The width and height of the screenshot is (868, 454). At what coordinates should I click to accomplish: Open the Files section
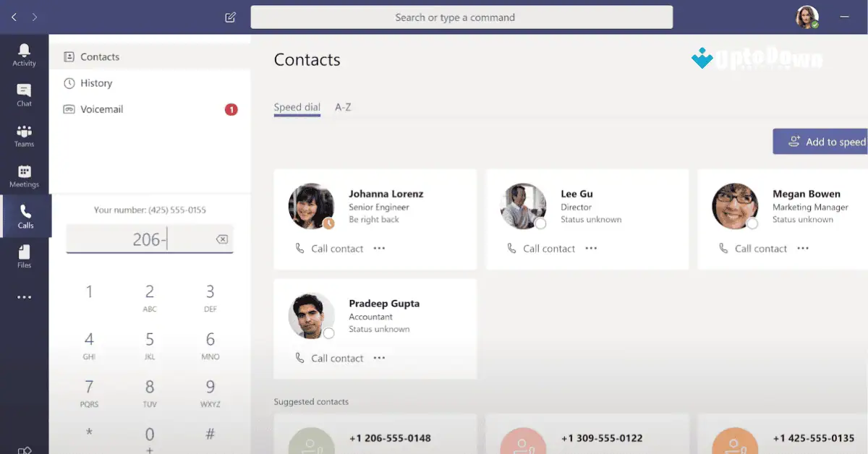24,257
